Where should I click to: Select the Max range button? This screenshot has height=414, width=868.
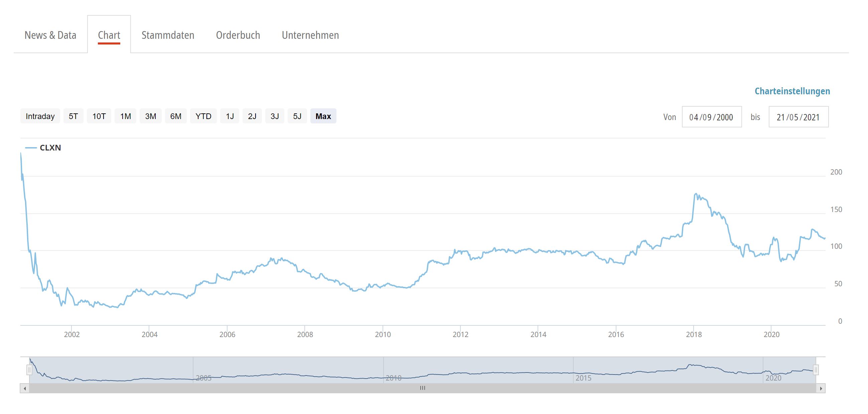click(x=323, y=116)
